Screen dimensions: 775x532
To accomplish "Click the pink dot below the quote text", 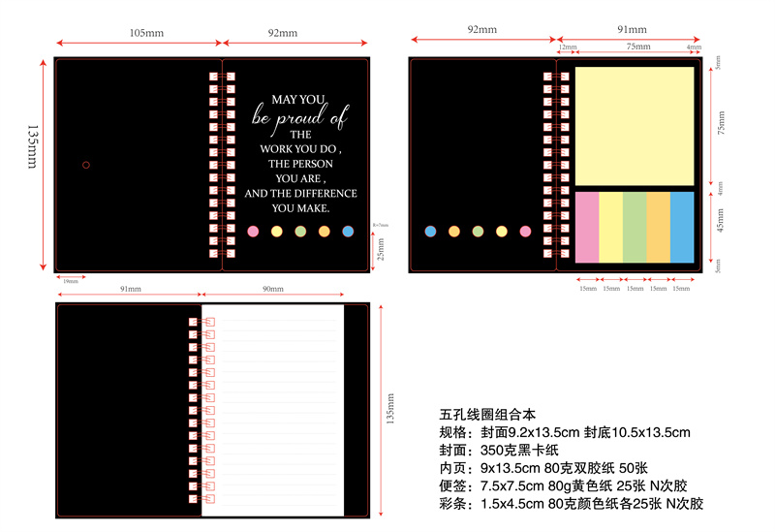I will [253, 231].
